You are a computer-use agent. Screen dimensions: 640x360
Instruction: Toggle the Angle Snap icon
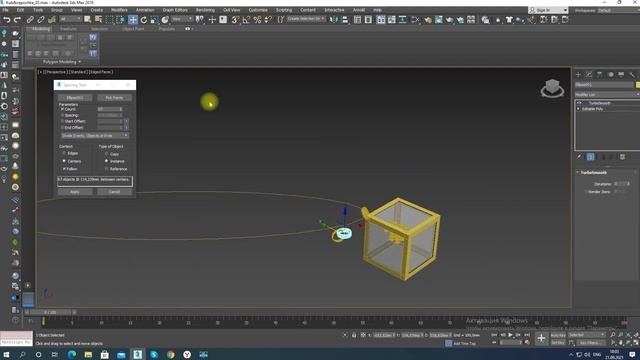[247, 20]
